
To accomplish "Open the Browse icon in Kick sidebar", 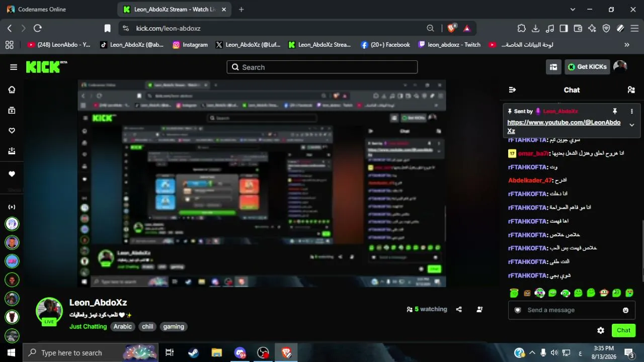I will (x=12, y=110).
